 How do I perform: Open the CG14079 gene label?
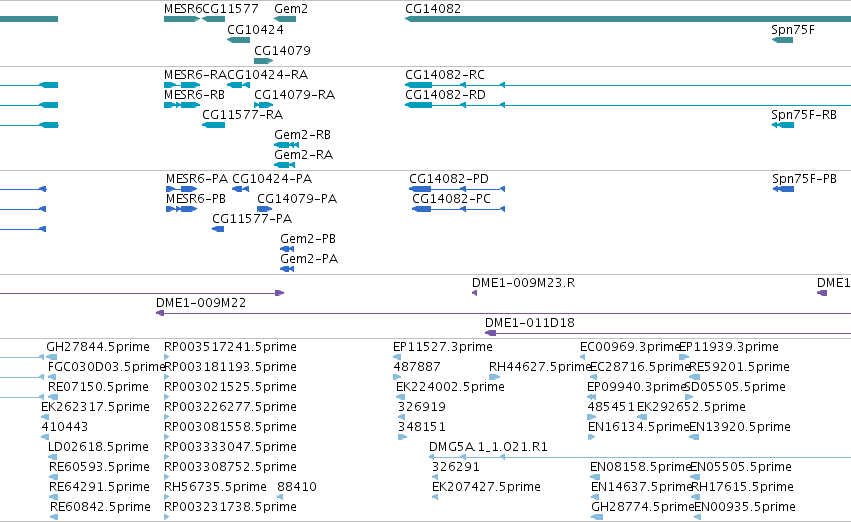(x=282, y=50)
